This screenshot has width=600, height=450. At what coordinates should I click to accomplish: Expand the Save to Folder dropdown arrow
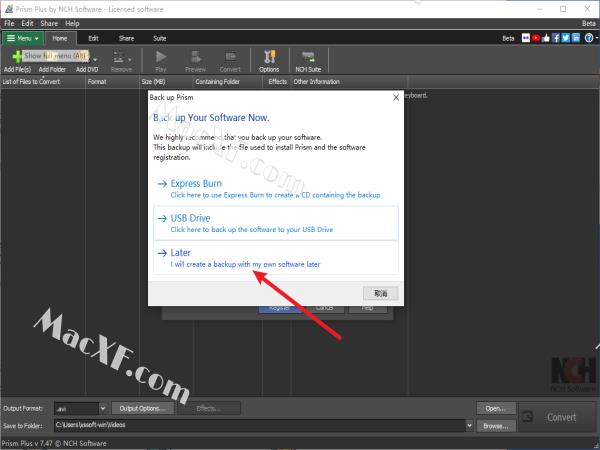coord(470,425)
